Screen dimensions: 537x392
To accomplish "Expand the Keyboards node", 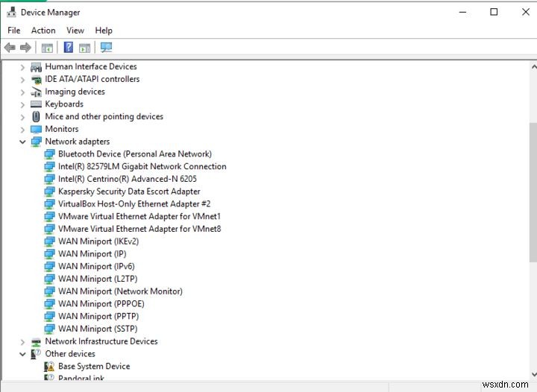I will [22, 104].
